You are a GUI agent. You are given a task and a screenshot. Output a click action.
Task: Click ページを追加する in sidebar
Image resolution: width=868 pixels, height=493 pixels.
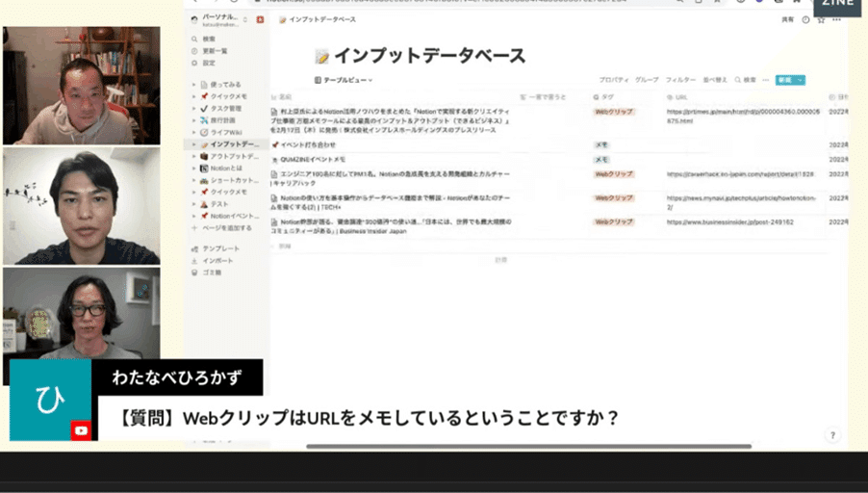pos(224,228)
